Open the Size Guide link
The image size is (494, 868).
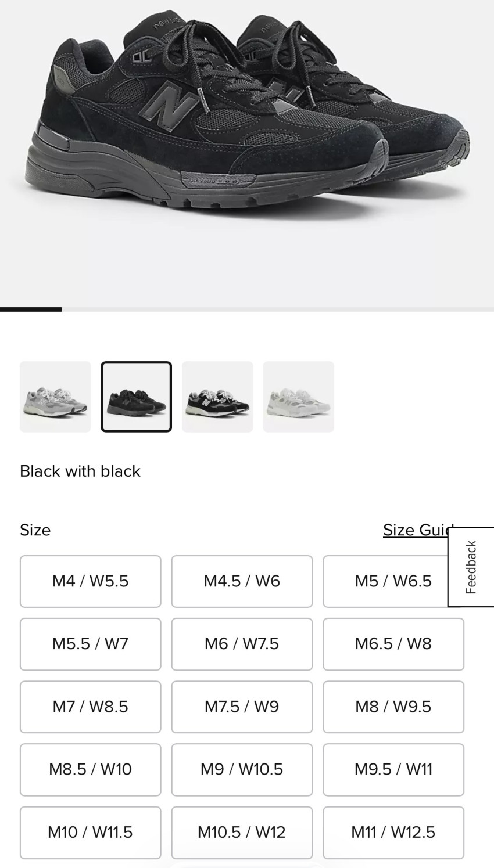click(x=417, y=530)
